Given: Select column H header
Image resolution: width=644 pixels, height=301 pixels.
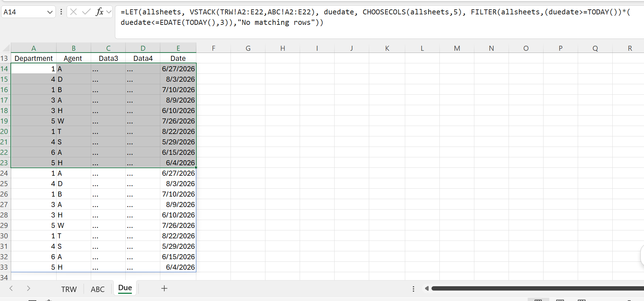Looking at the screenshot, I should pyautogui.click(x=283, y=48).
